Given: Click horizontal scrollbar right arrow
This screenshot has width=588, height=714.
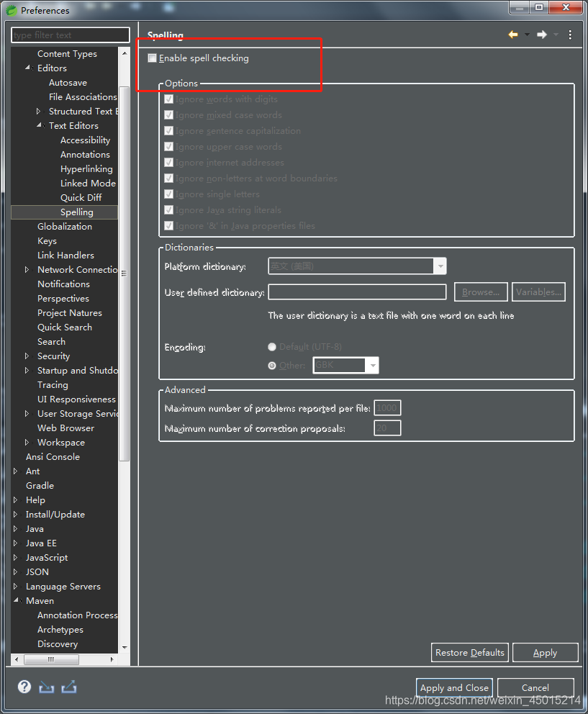Looking at the screenshot, I should (x=112, y=659).
